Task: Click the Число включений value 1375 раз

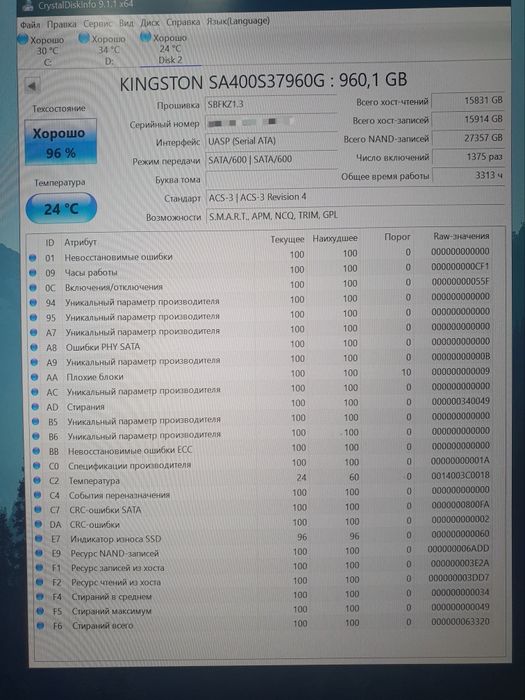Action: (468, 157)
